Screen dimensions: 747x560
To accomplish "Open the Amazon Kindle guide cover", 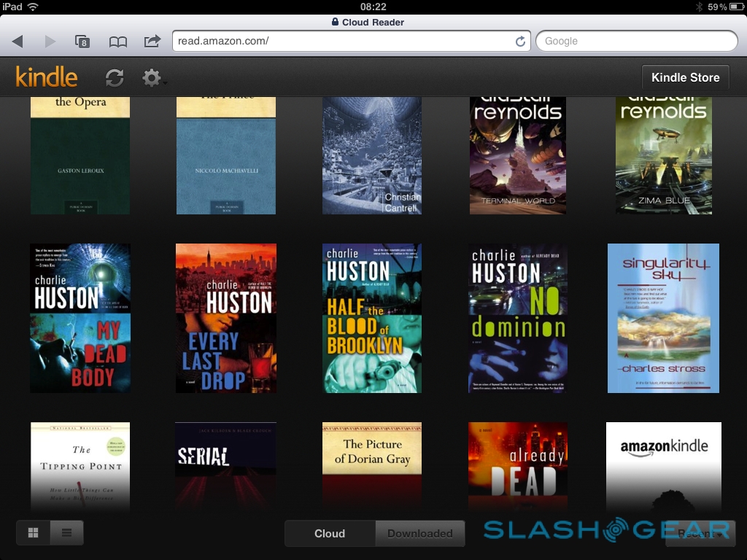I will click(x=664, y=467).
